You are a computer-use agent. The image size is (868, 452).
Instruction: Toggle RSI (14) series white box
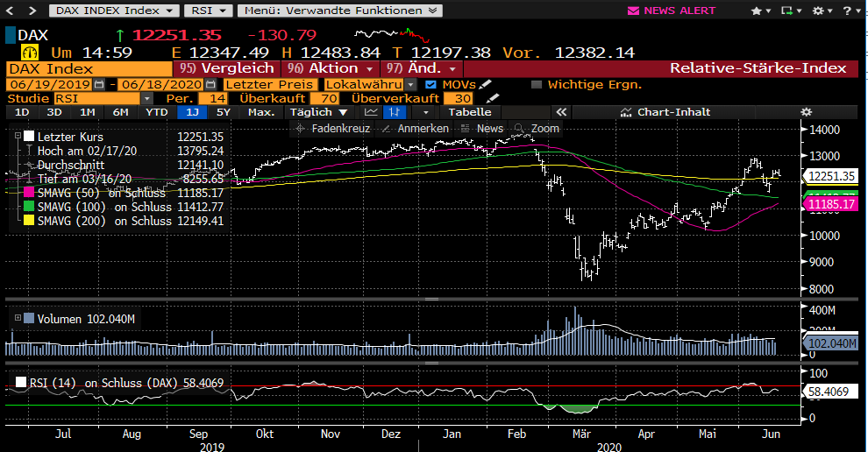(x=21, y=382)
